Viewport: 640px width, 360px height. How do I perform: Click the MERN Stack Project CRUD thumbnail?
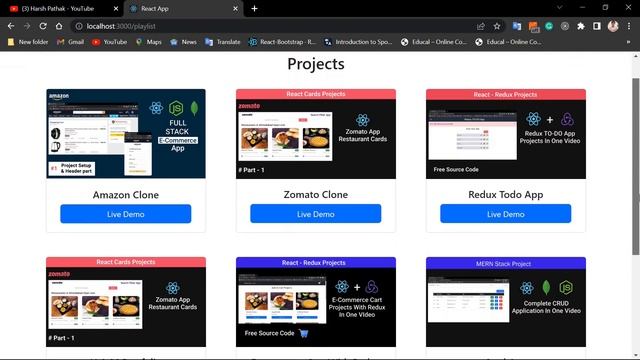point(506,302)
